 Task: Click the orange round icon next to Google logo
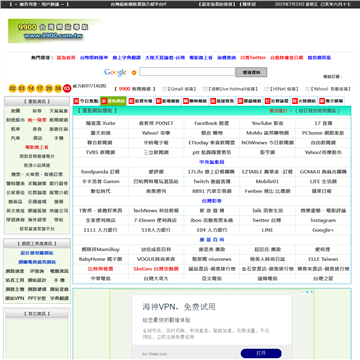pyautogui.click(x=134, y=72)
